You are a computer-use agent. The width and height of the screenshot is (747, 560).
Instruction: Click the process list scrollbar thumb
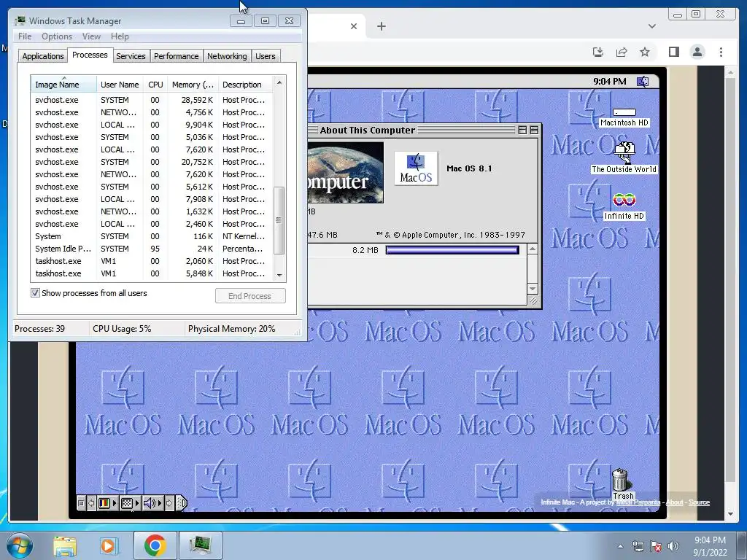(279, 220)
